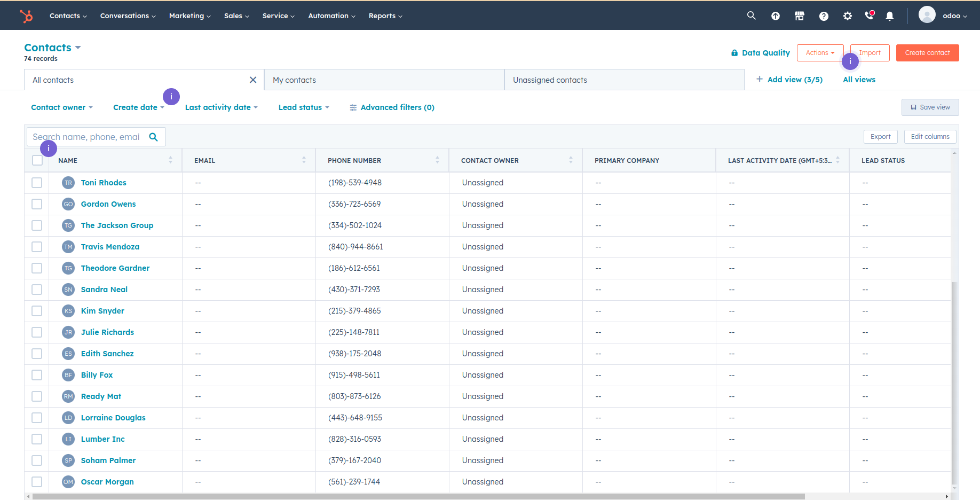Open the Marketplace icon in top bar

799,16
